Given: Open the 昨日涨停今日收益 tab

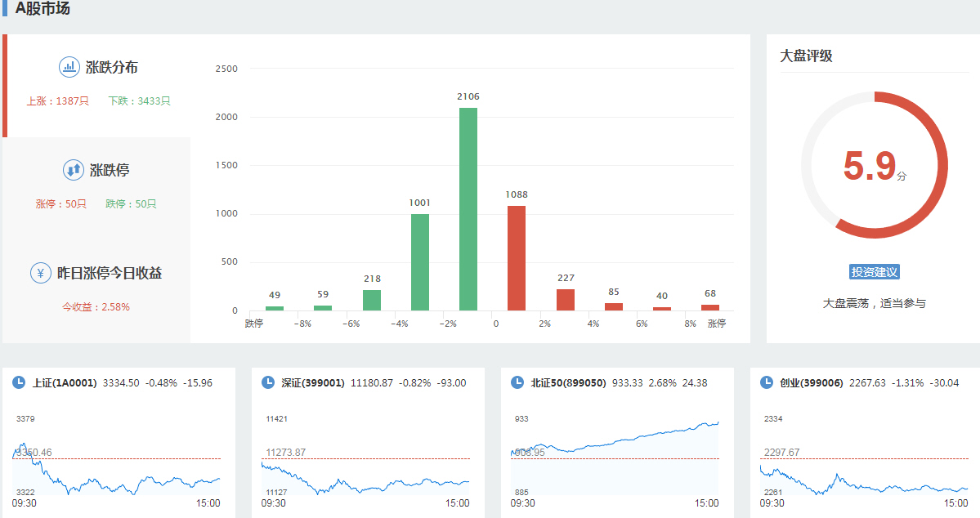Looking at the screenshot, I should click(110, 273).
